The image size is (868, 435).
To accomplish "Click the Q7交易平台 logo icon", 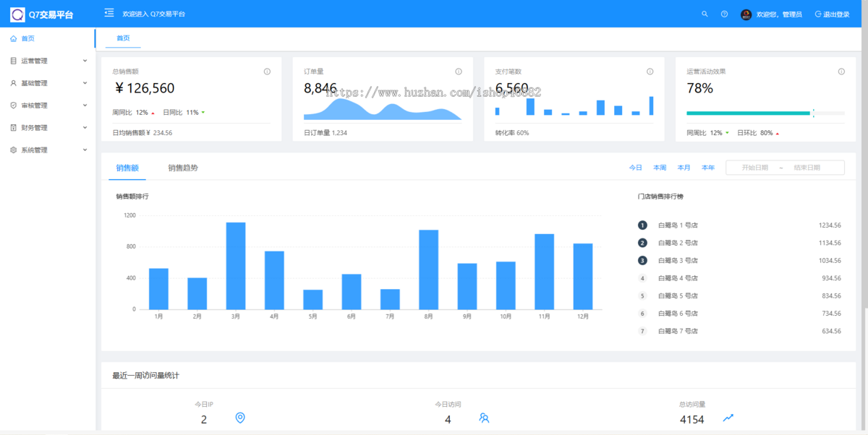I will tap(17, 14).
